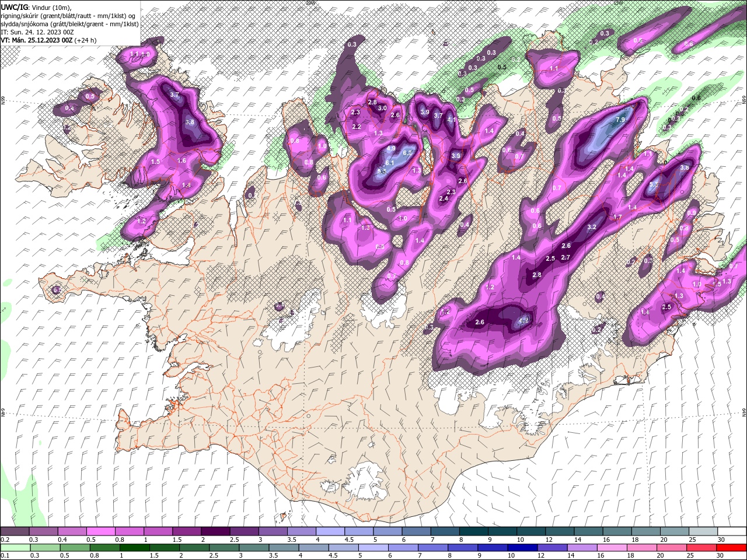This screenshot has height=560, width=747.
Task: Click the 4.9 snowfall value on the map
Action: [391, 149]
